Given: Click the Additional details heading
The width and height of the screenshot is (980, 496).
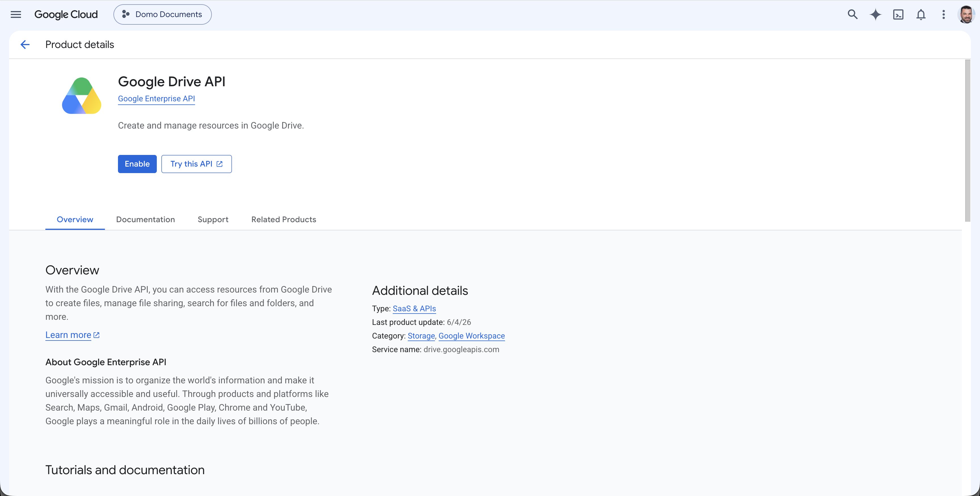Looking at the screenshot, I should click(x=420, y=291).
